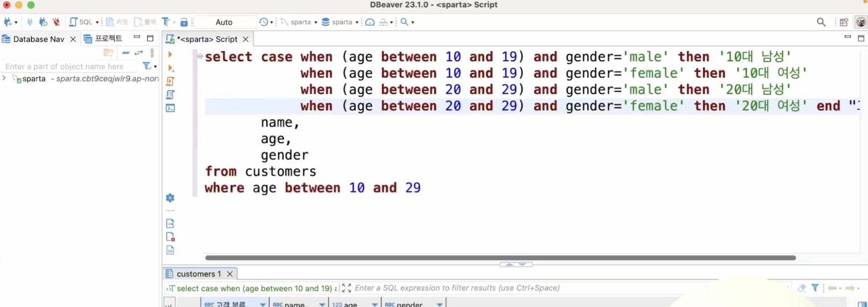Open the transaction log dropdown arrow

(272, 22)
